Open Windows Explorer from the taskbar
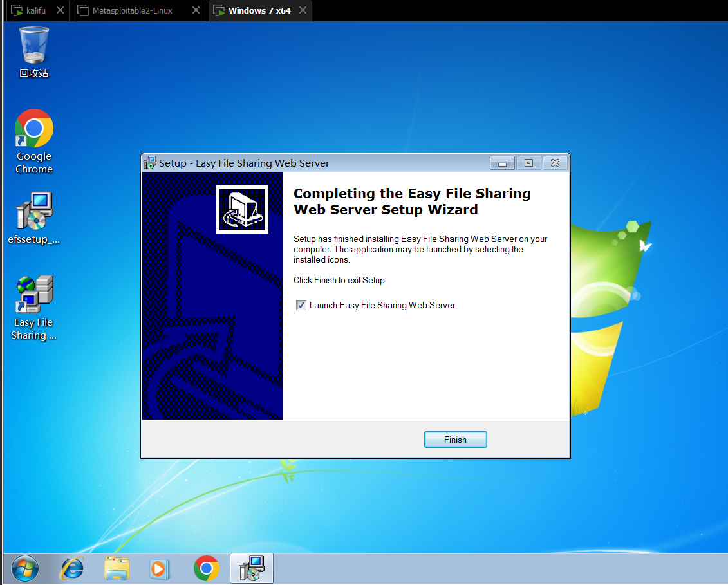The height and width of the screenshot is (585, 728). (116, 568)
